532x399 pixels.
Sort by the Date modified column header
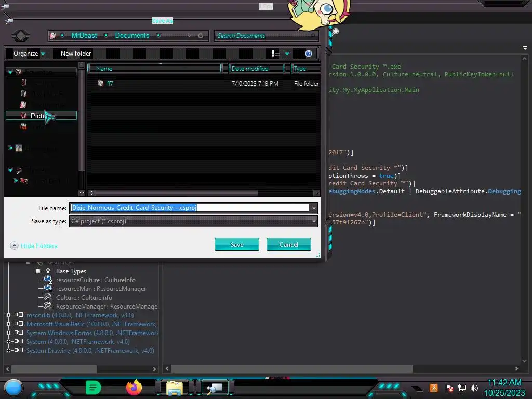[256, 69]
